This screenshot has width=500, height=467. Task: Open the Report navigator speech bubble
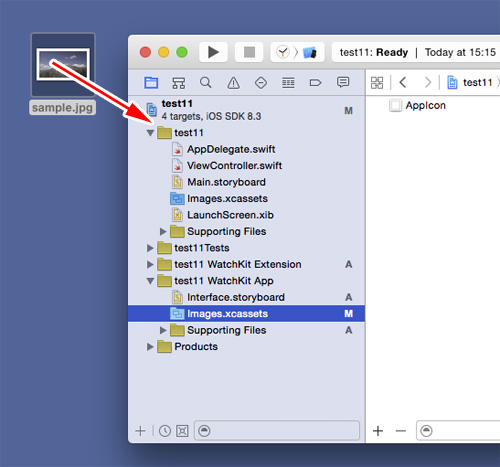[x=343, y=82]
